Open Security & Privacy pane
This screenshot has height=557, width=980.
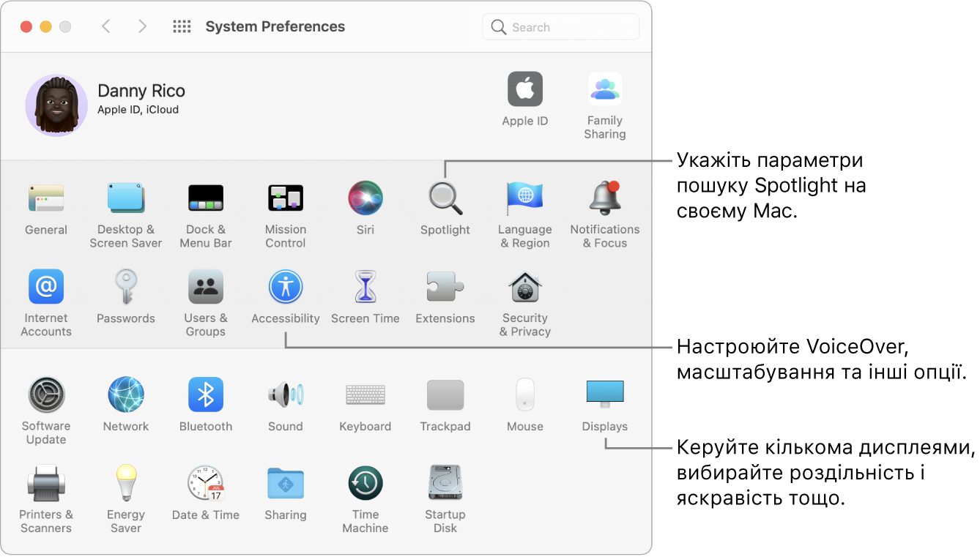pyautogui.click(x=524, y=288)
